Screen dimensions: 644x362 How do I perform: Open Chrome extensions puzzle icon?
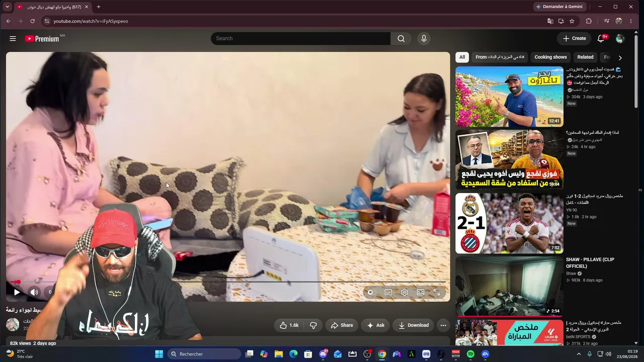[x=589, y=21]
